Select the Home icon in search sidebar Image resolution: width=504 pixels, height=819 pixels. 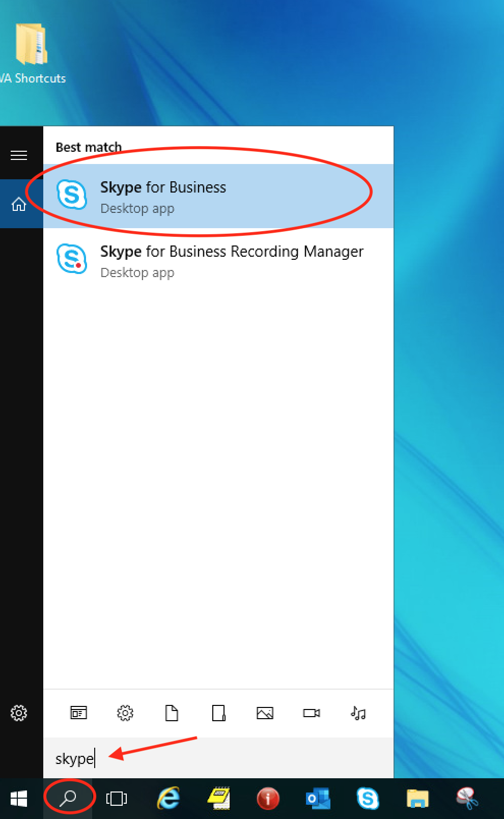click(19, 204)
